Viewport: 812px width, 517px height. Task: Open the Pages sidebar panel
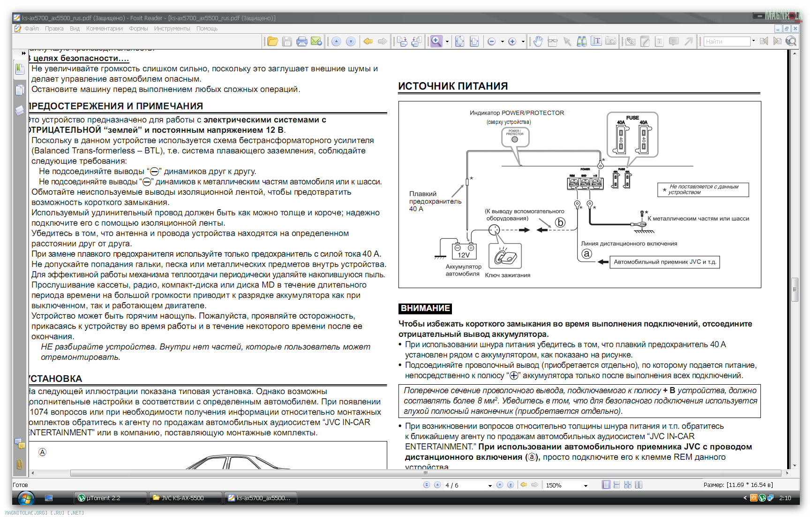(x=20, y=90)
